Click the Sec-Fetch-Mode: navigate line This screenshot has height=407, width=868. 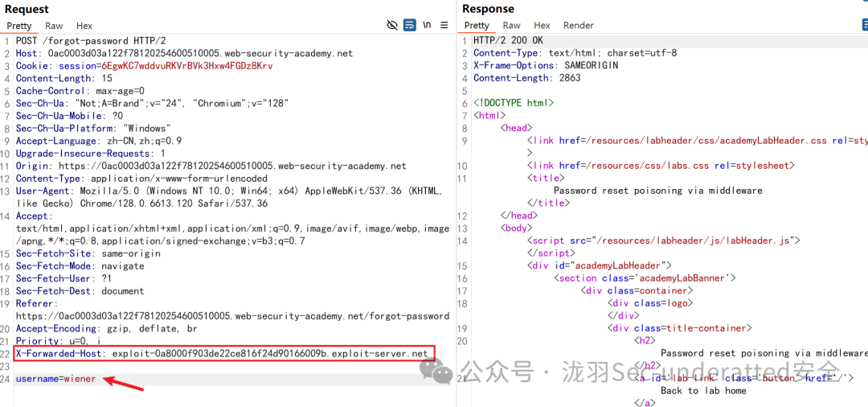(x=80, y=265)
